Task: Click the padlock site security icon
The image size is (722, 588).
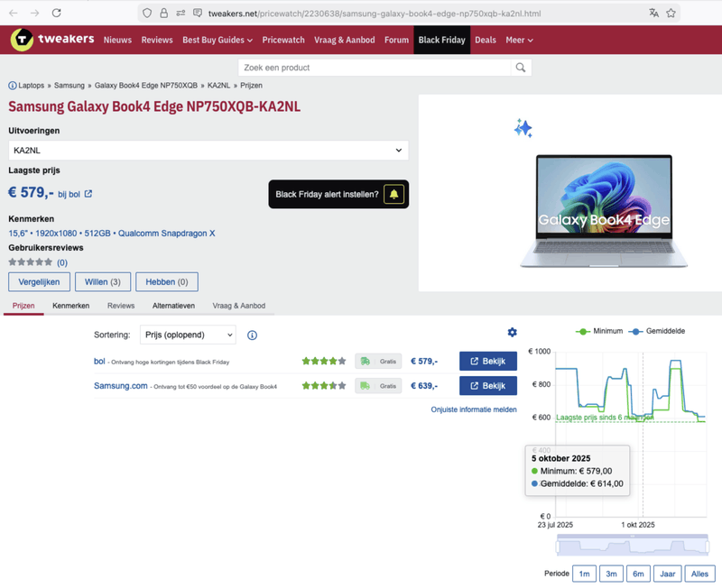Action: coord(164,14)
